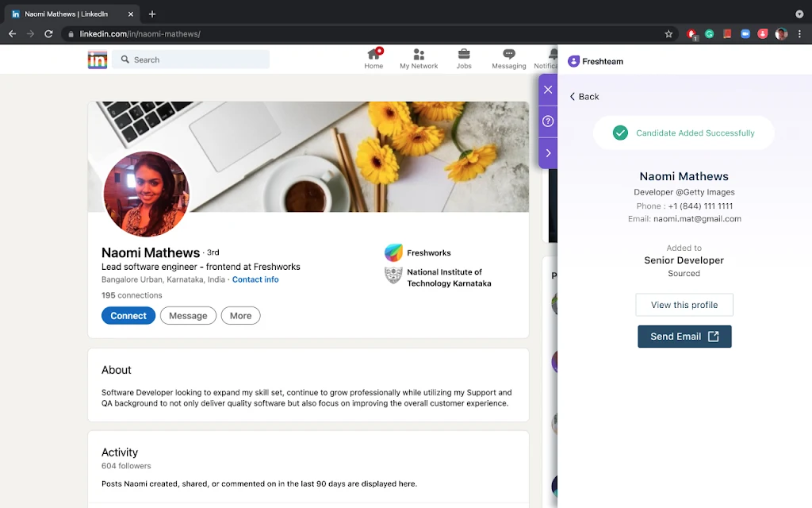
Task: Click the Candidate Added Successfully message
Action: pyautogui.click(x=684, y=133)
